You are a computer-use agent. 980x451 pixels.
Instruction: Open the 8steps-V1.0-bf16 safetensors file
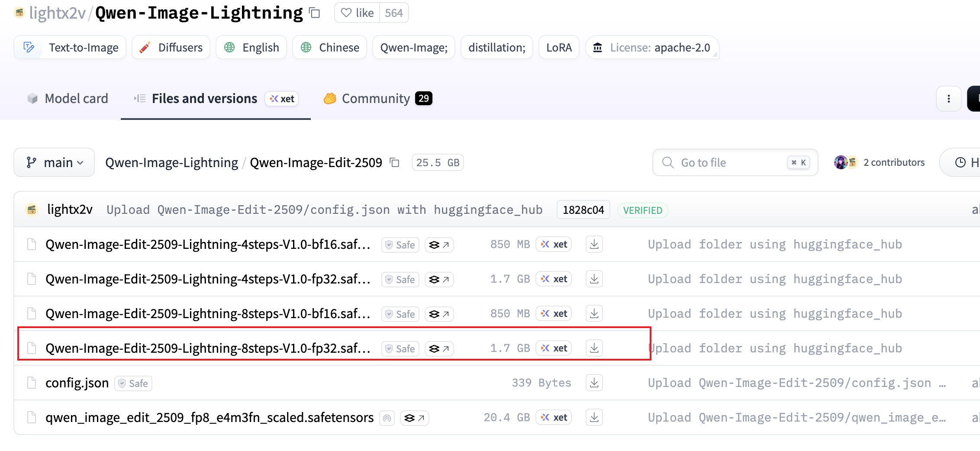coord(208,313)
